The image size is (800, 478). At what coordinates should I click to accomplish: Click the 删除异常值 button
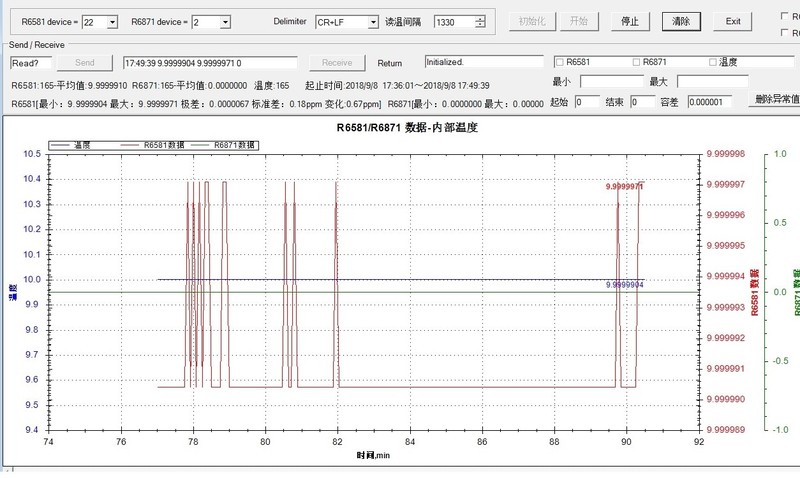(776, 100)
